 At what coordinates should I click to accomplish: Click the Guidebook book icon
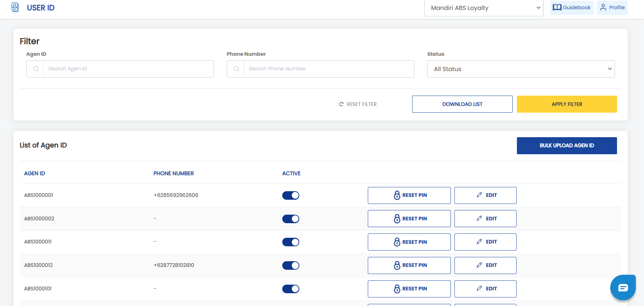(557, 7)
